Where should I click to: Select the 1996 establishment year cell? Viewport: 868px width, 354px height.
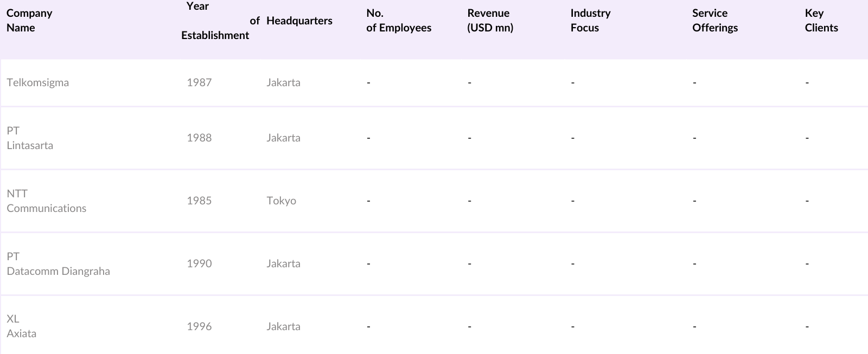[199, 326]
